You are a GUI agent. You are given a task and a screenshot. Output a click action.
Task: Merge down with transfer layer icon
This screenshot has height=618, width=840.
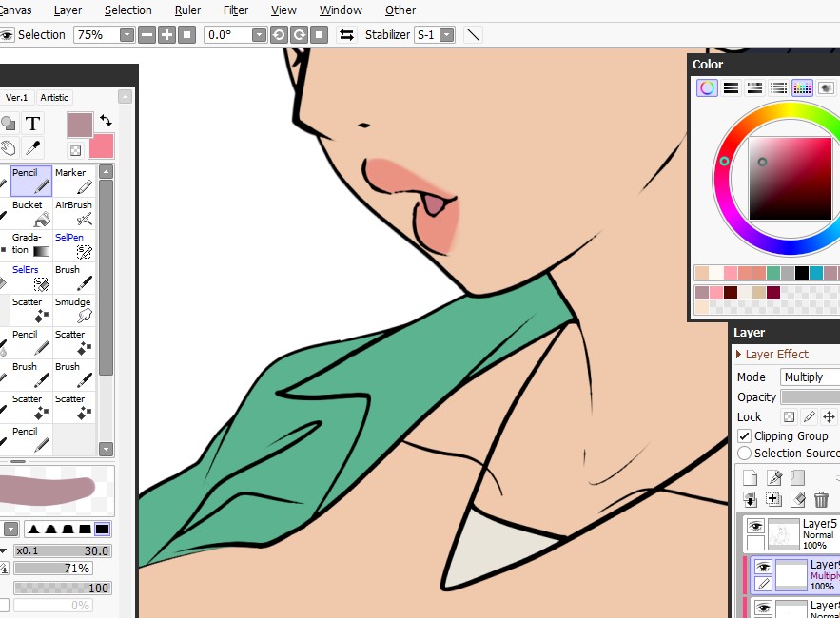(750, 500)
